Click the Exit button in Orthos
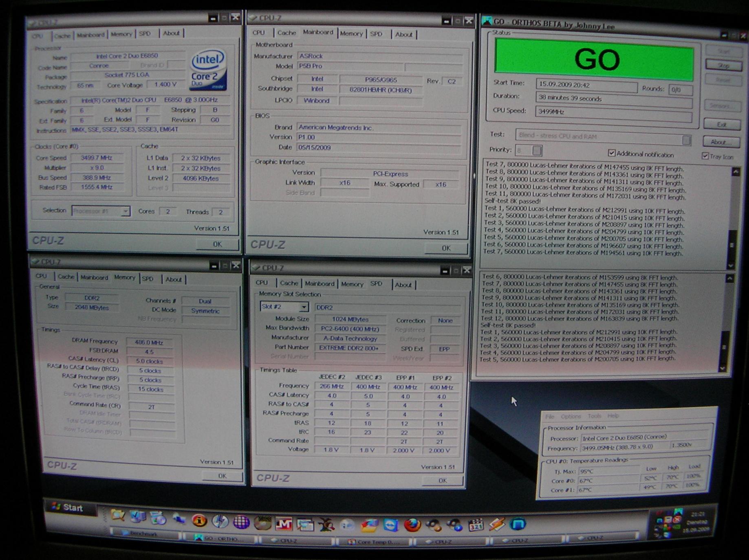The height and width of the screenshot is (560, 749). point(722,125)
